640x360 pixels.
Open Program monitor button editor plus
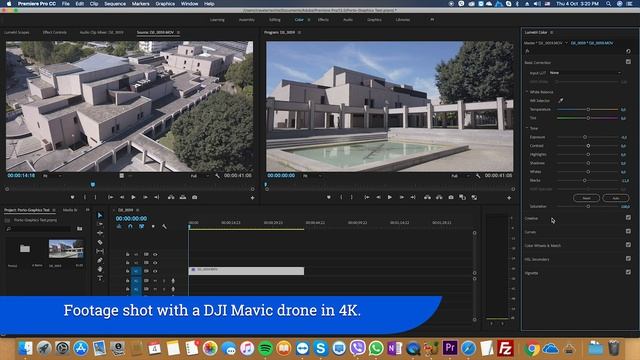[509, 198]
